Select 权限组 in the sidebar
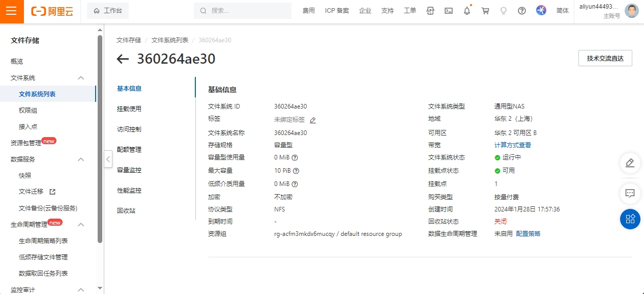The width and height of the screenshot is (644, 294). click(28, 111)
